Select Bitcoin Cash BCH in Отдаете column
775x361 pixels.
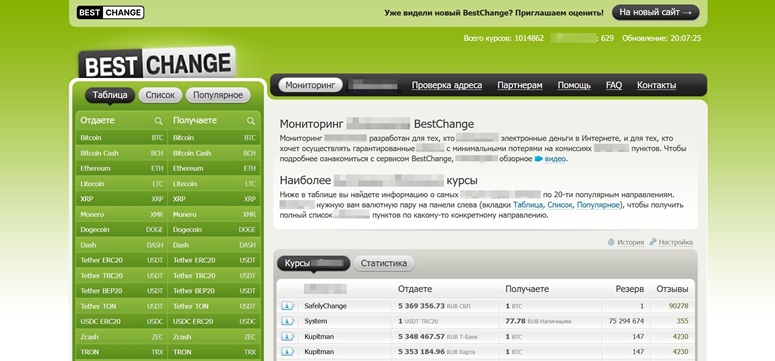(x=122, y=153)
